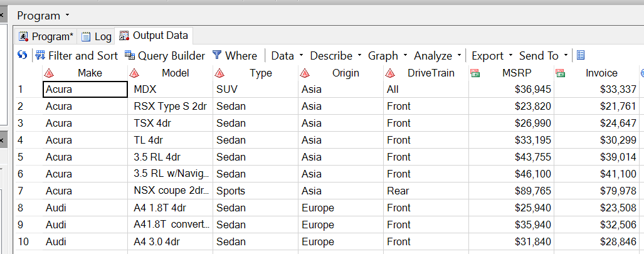
Task: Open Filter and Sort dialog
Action: pos(76,56)
